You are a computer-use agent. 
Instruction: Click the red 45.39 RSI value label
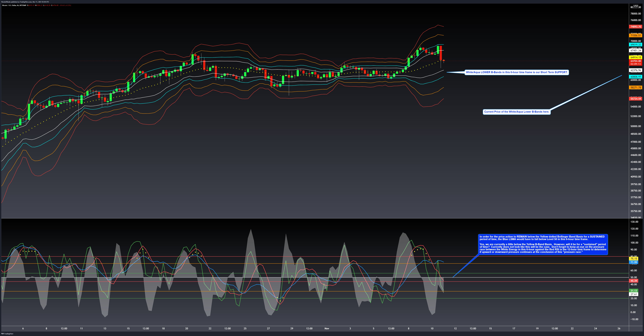pos(634,281)
